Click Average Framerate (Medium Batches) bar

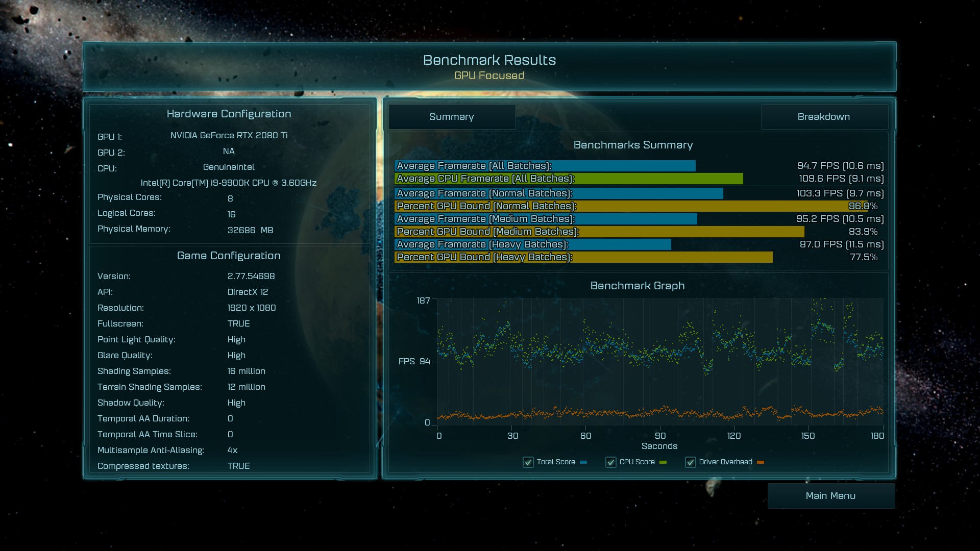pyautogui.click(x=545, y=219)
